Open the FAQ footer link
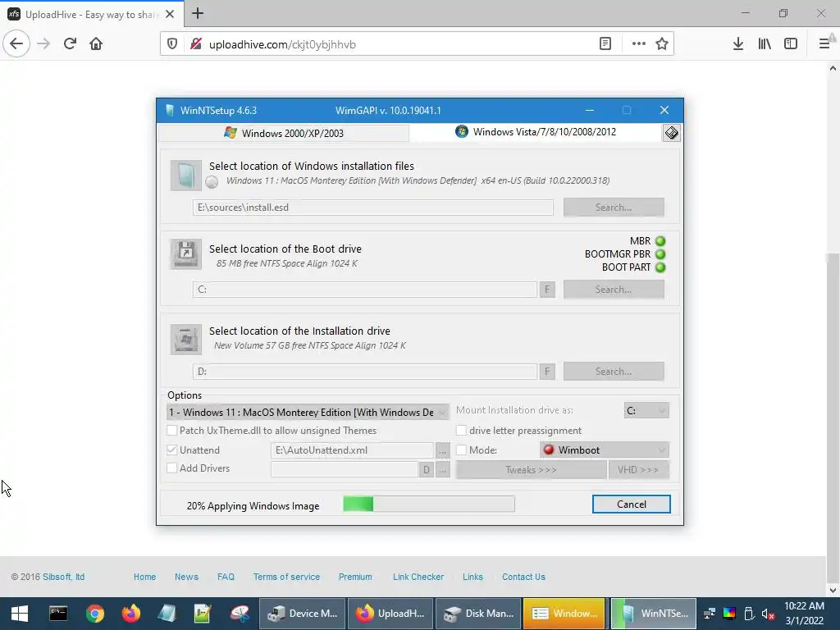 226,577
